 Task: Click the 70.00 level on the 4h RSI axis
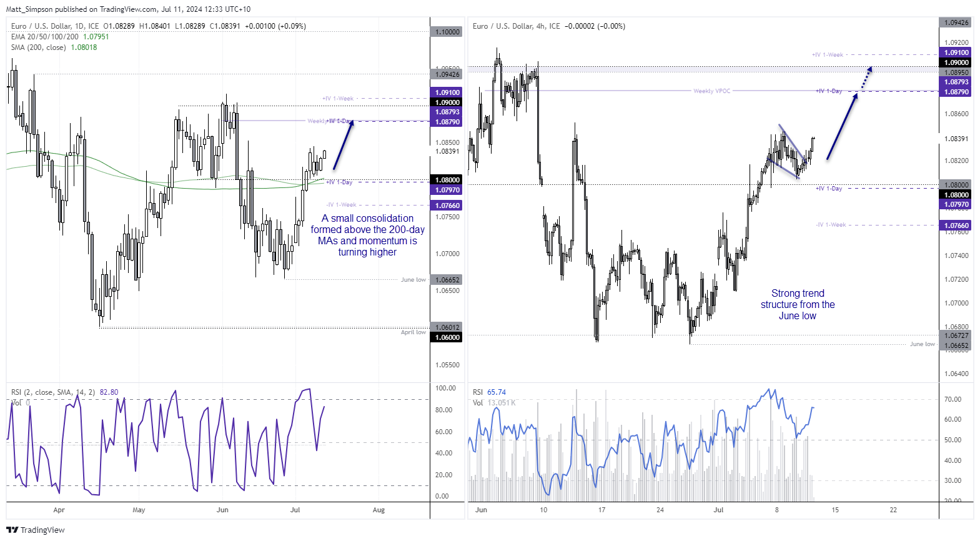[953, 399]
